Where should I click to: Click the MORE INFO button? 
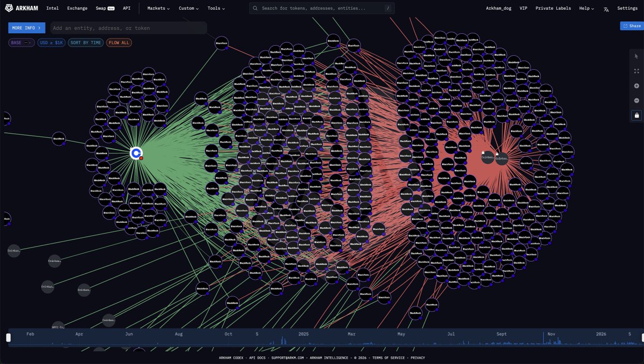[27, 28]
